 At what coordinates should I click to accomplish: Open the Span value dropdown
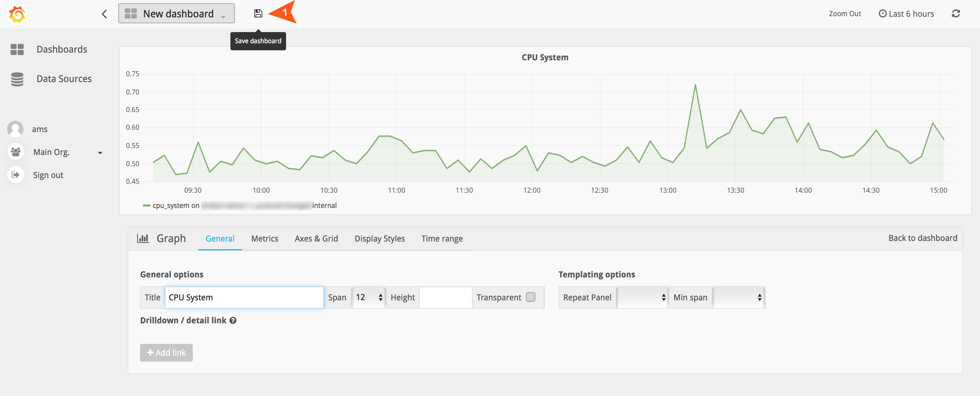coord(368,297)
